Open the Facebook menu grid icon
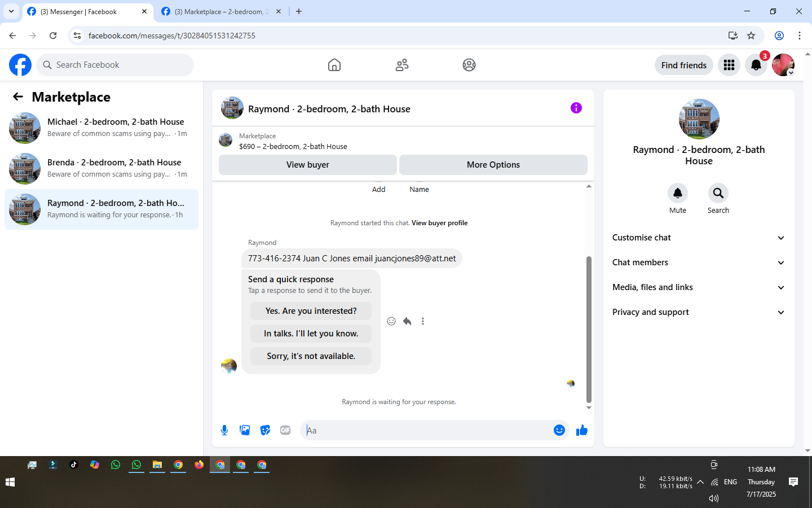Viewport: 812px width, 508px height. tap(729, 65)
